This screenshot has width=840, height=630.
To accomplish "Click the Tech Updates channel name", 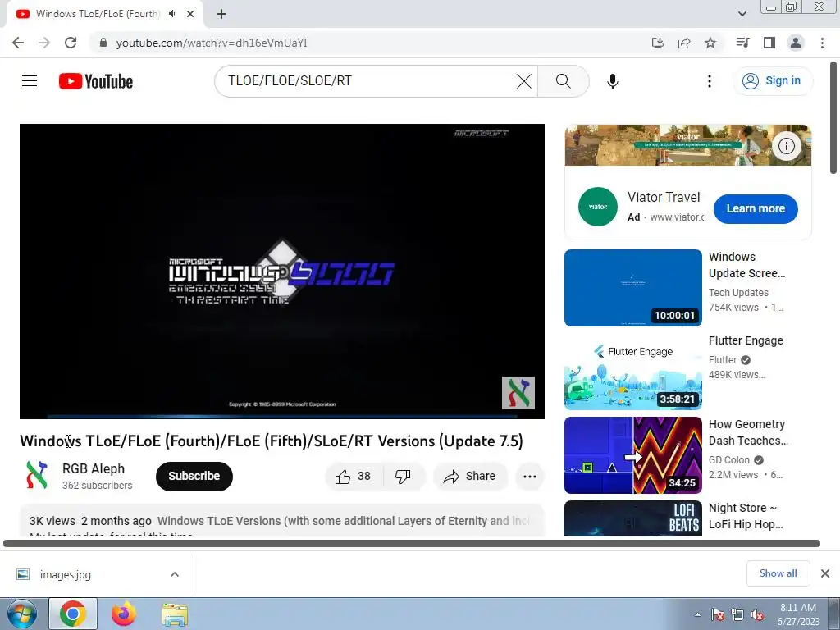I will [738, 293].
